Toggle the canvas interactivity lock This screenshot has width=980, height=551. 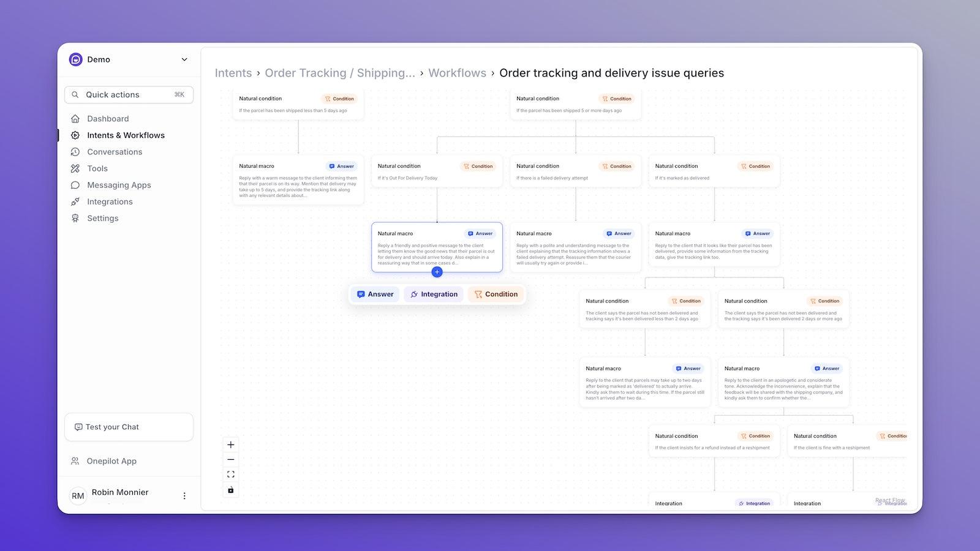(x=230, y=490)
